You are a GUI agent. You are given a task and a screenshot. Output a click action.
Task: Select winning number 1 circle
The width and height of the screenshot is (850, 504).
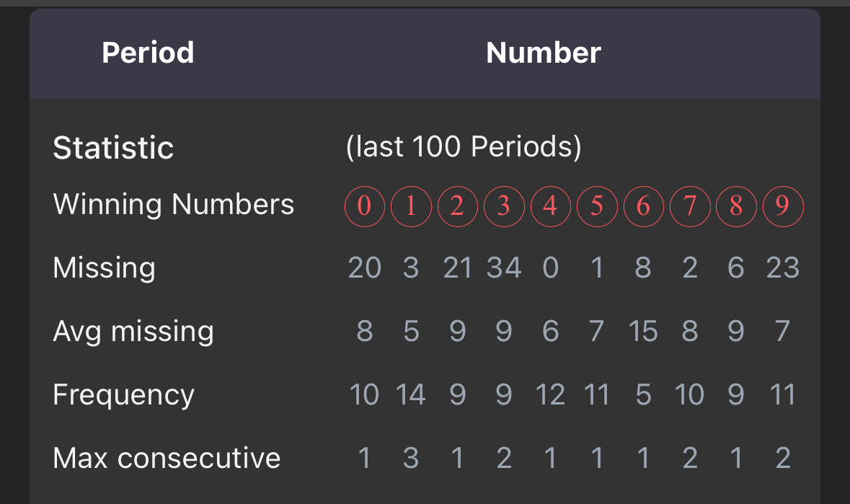coord(411,206)
